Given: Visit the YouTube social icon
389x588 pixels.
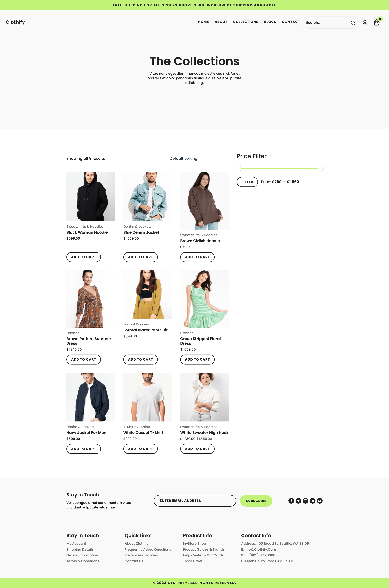Looking at the screenshot, I should click(320, 501).
